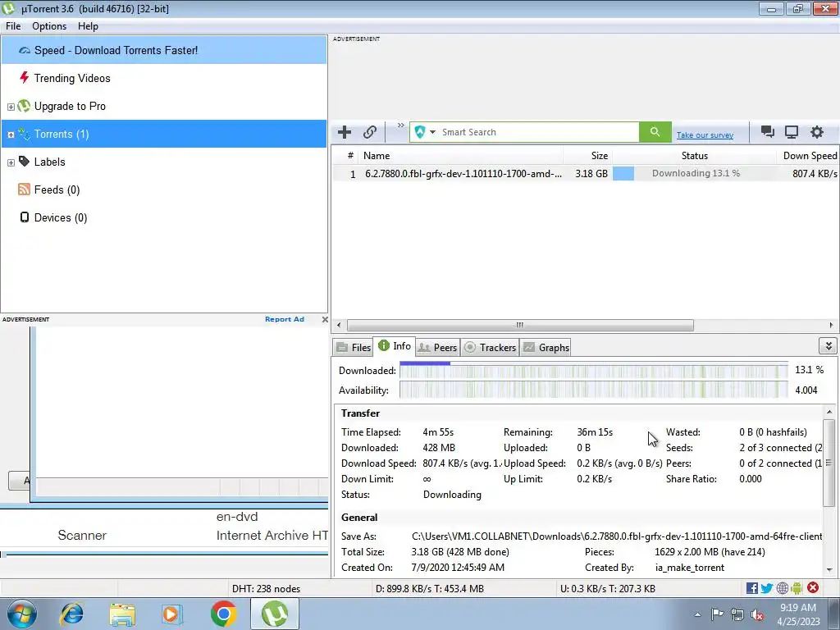Switch to the Info tab
The width and height of the screenshot is (840, 630).
[395, 346]
